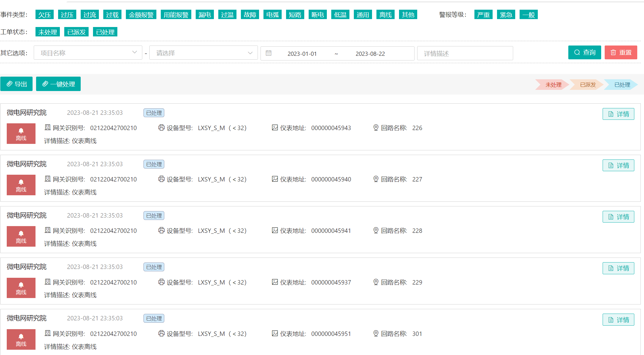Toggle the 未处理 work order status filter
The width and height of the screenshot is (644, 355).
point(48,32)
